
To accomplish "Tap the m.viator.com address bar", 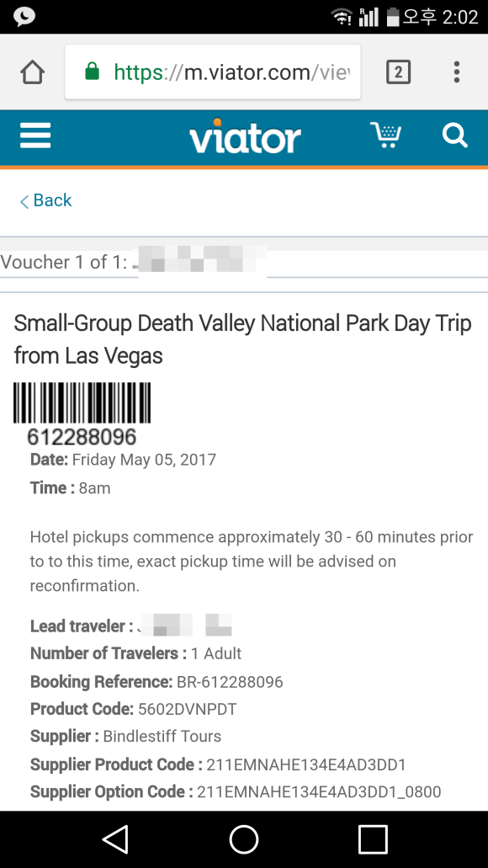I will point(213,72).
